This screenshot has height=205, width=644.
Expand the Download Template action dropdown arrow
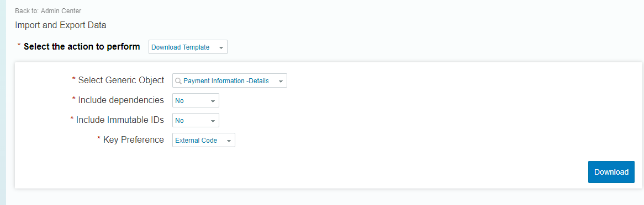point(221,47)
